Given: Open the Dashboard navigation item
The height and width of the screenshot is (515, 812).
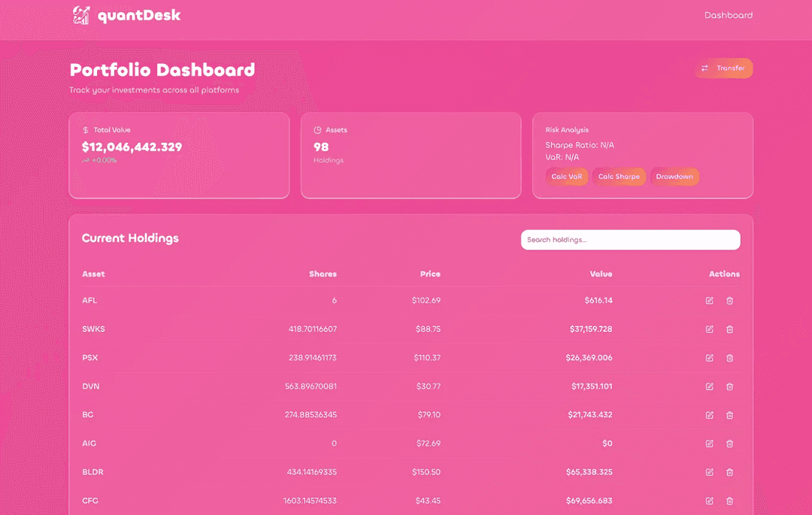Looking at the screenshot, I should click(x=729, y=14).
